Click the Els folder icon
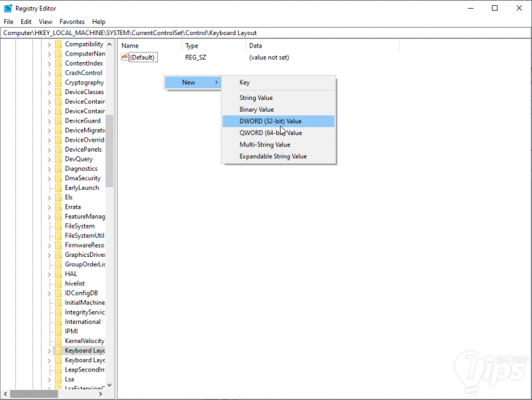This screenshot has height=400, width=532. click(x=58, y=197)
